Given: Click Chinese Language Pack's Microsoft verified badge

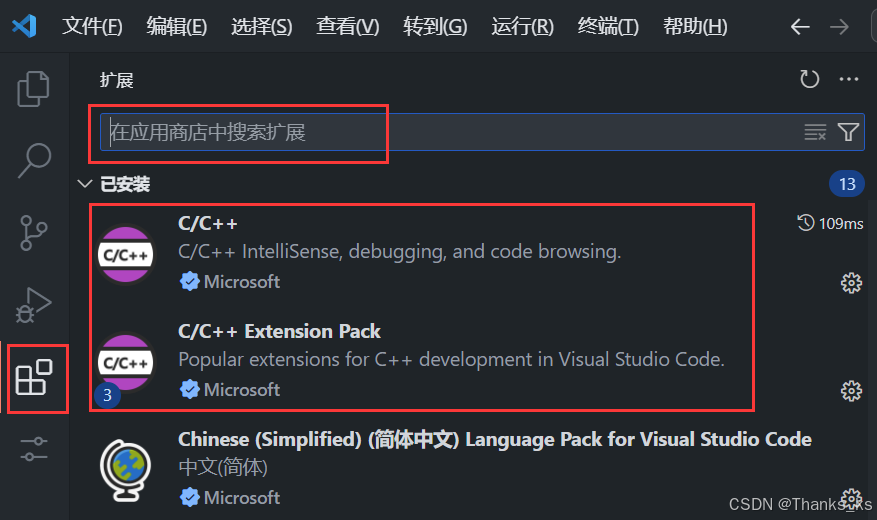Looking at the screenshot, I should click(190, 497).
